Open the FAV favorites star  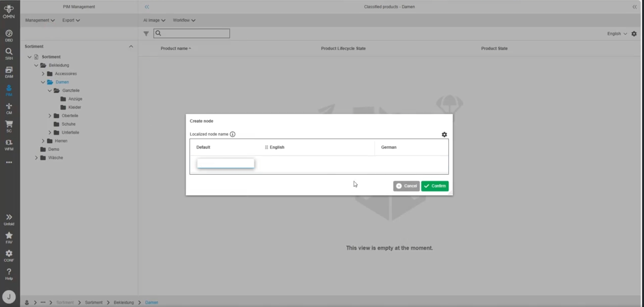[x=9, y=238]
